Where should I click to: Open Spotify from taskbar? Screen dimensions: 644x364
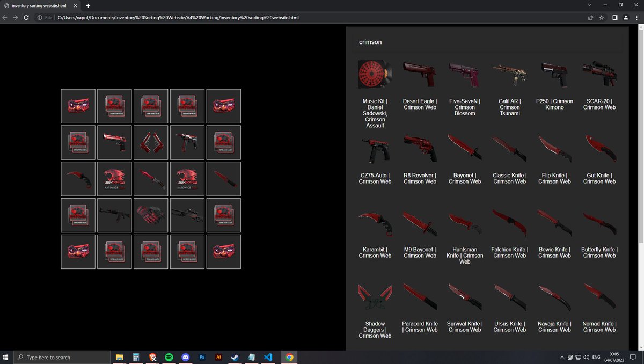(x=169, y=357)
